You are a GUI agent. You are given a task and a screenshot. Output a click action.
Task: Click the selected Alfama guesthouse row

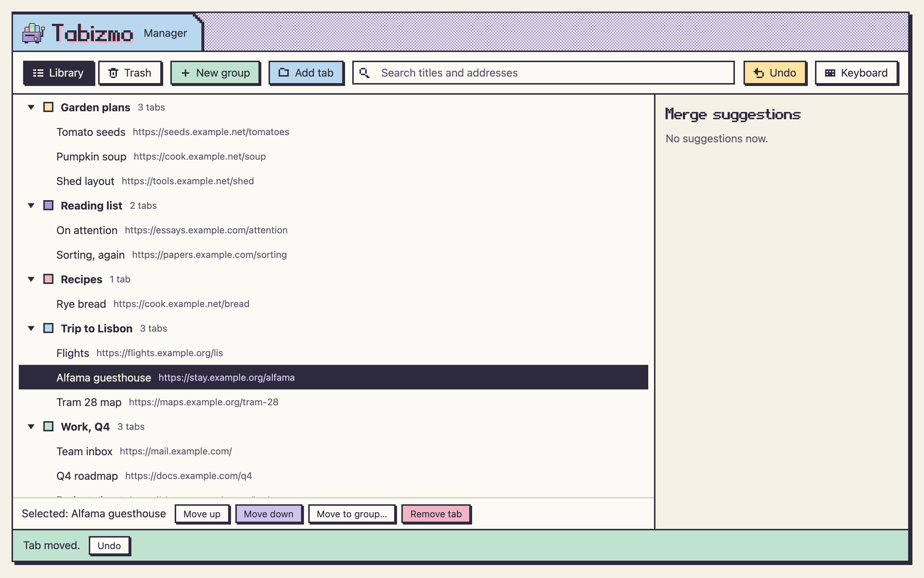334,377
